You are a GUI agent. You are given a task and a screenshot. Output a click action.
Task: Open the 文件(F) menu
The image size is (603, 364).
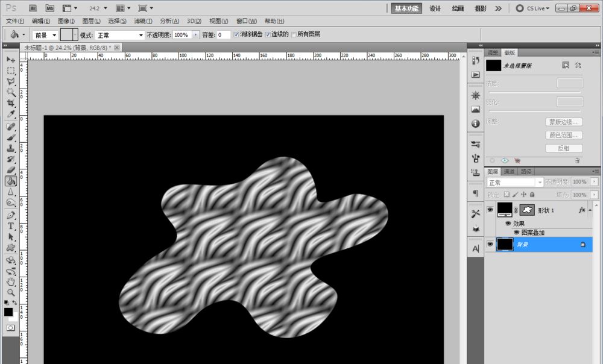coord(15,21)
